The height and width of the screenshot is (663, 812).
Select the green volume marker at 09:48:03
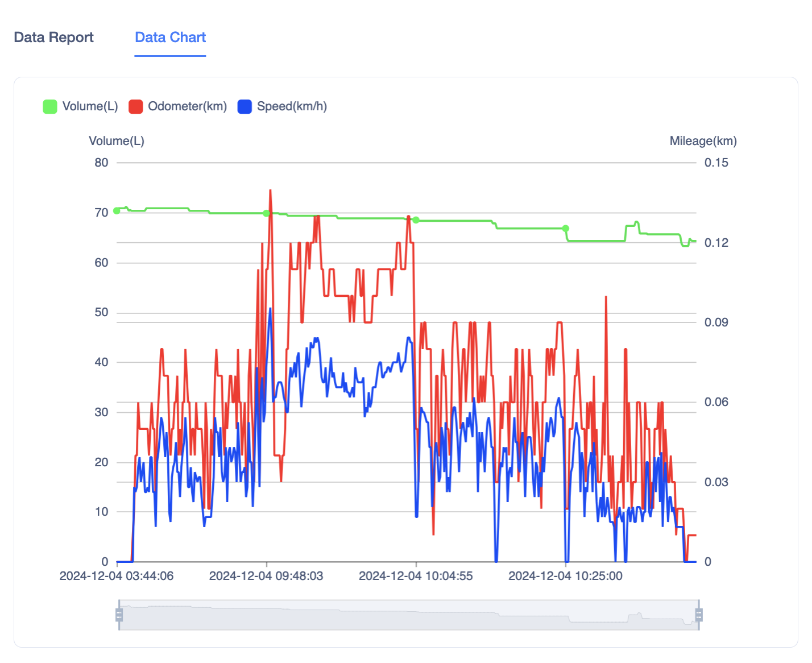tap(266, 213)
